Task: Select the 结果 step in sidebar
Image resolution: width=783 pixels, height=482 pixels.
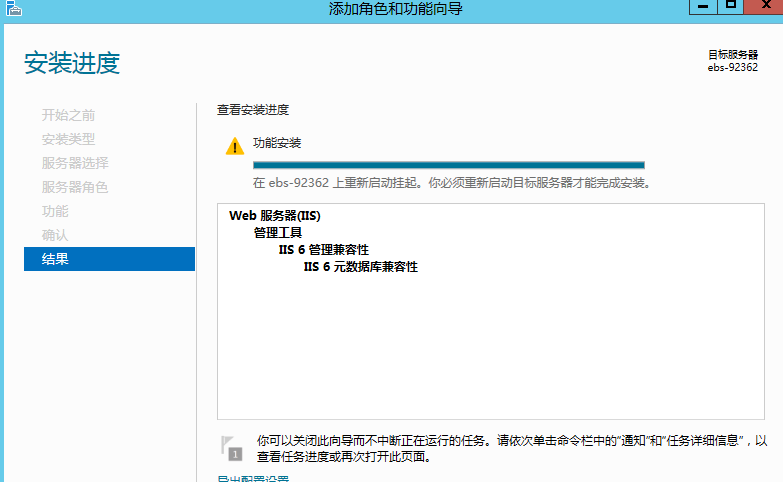Action: 109,260
